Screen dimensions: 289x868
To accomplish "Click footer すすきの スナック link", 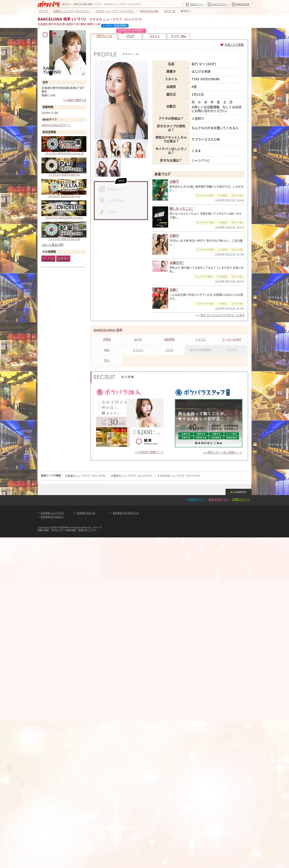I will pyautogui.click(x=86, y=513).
